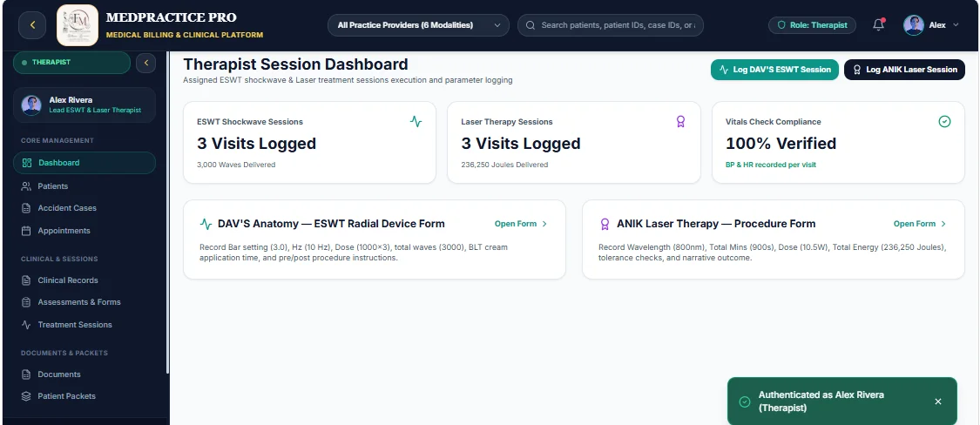
Task: Click the Role: Therapist badge
Action: [x=812, y=25]
